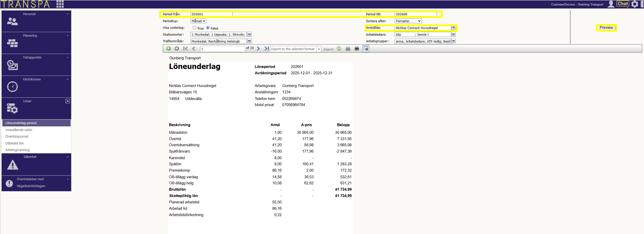Select False for Visa underlag
The width and height of the screenshot is (644, 234).
click(208, 28)
